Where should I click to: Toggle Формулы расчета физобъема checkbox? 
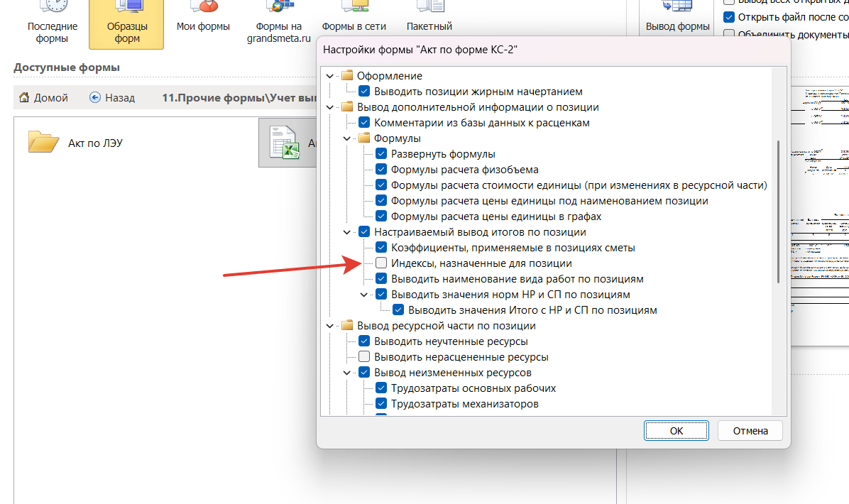381,170
